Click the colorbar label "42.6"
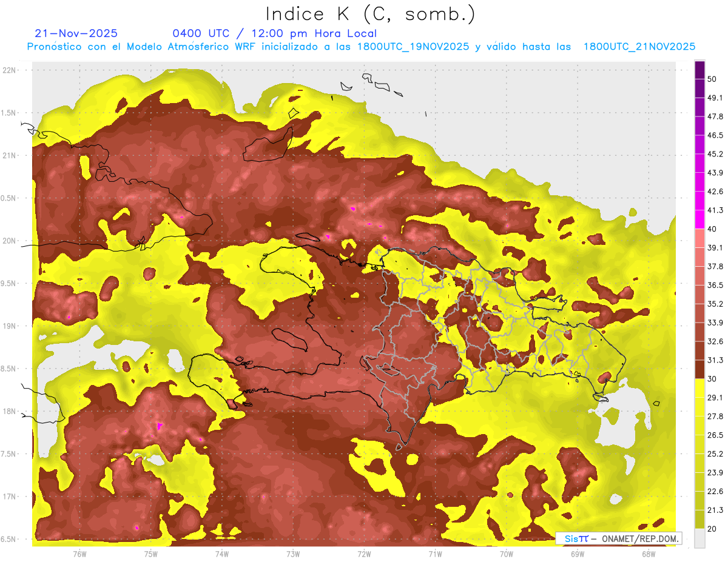 click(715, 192)
